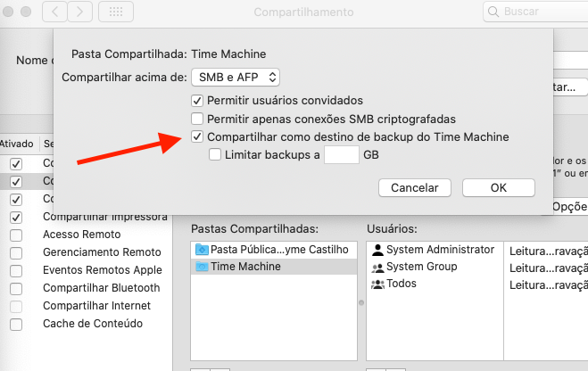This screenshot has width=588, height=371.
Task: Click the forward navigation arrow
Action: click(79, 12)
